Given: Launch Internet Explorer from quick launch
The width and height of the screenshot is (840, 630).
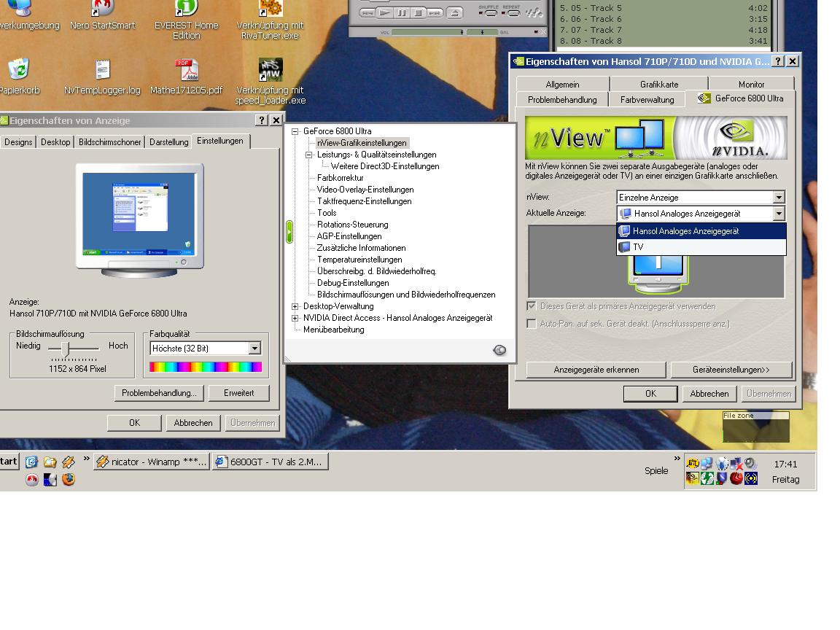Looking at the screenshot, I should pyautogui.click(x=31, y=462).
